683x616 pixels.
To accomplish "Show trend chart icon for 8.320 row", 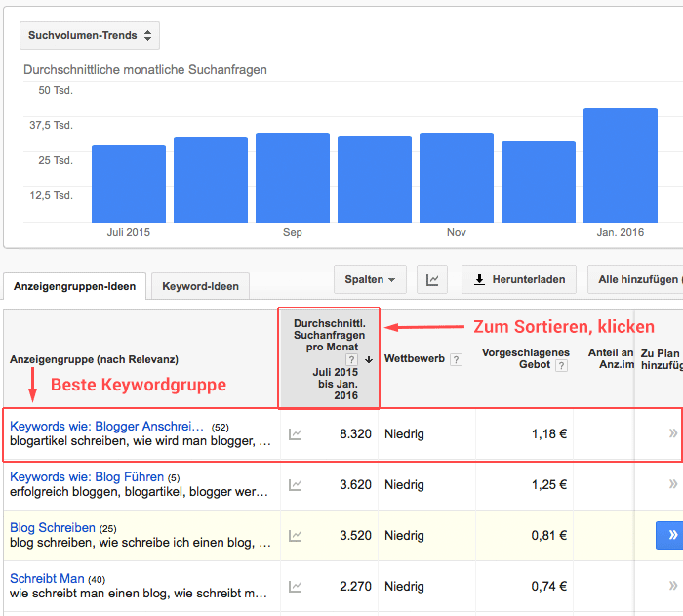I will coord(295,434).
